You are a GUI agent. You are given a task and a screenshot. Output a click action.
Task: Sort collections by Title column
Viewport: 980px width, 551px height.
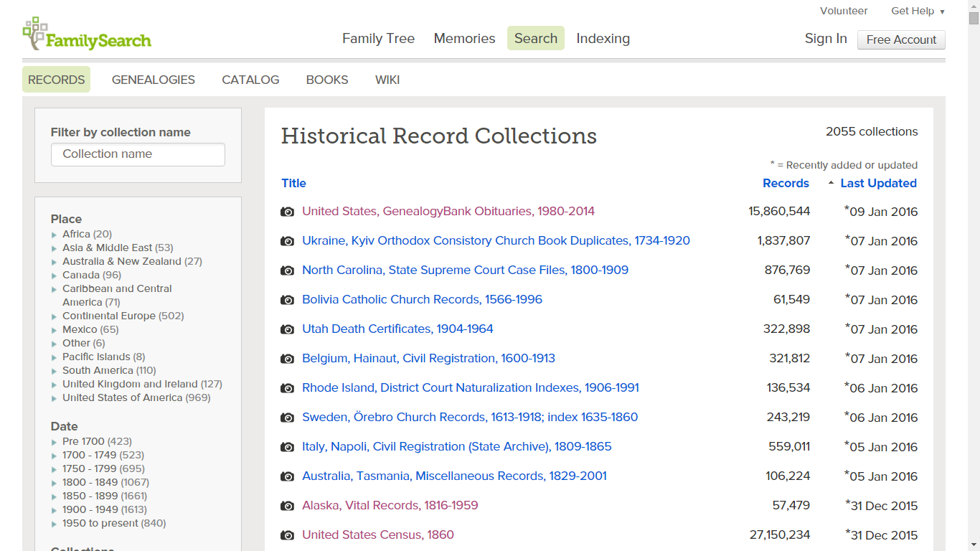click(x=294, y=184)
